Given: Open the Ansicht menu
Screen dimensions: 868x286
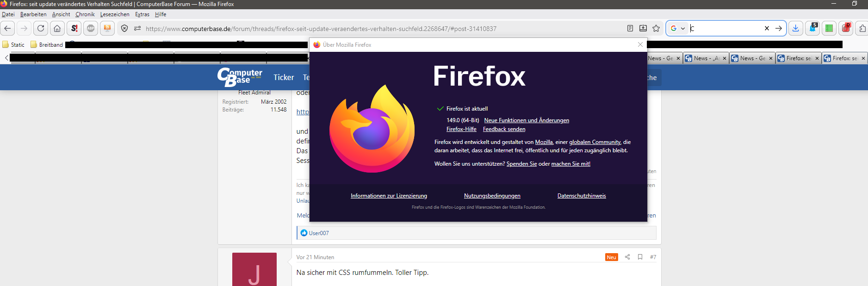Looking at the screenshot, I should [61, 14].
